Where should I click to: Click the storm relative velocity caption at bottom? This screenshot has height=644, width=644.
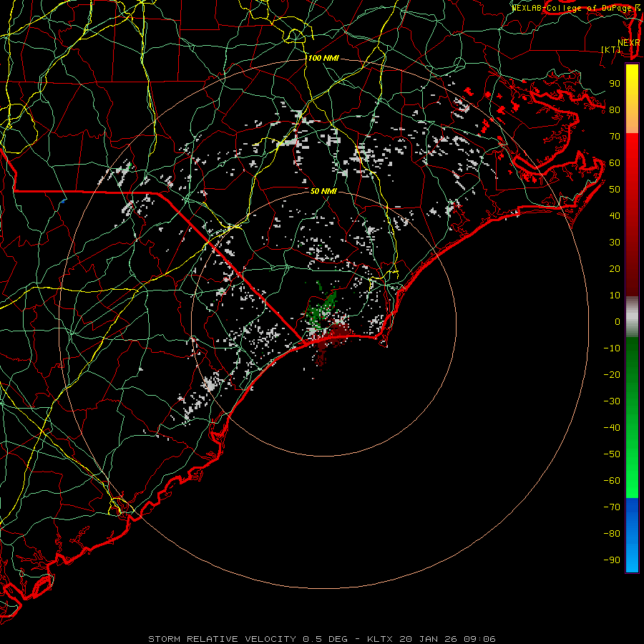click(x=322, y=639)
